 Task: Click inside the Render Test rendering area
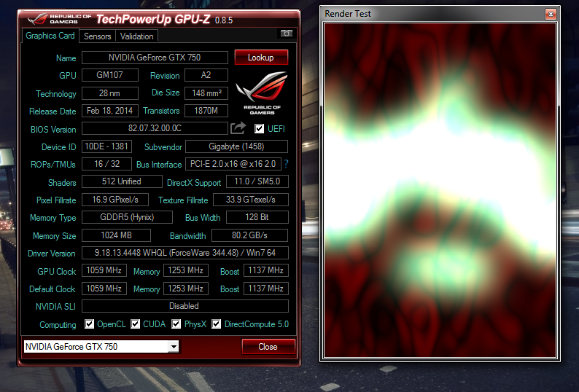(x=440, y=190)
